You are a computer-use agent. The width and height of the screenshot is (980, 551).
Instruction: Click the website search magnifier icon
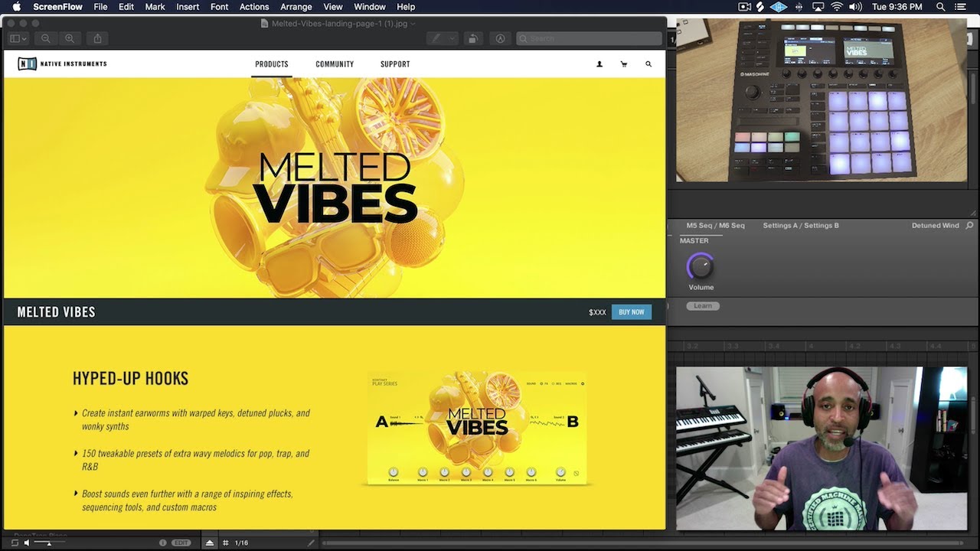click(648, 64)
